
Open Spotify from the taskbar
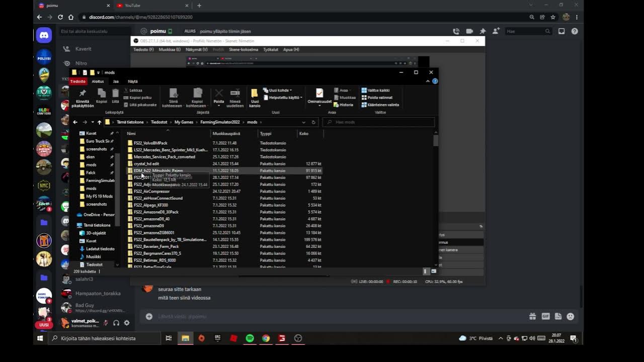pyautogui.click(x=250, y=338)
